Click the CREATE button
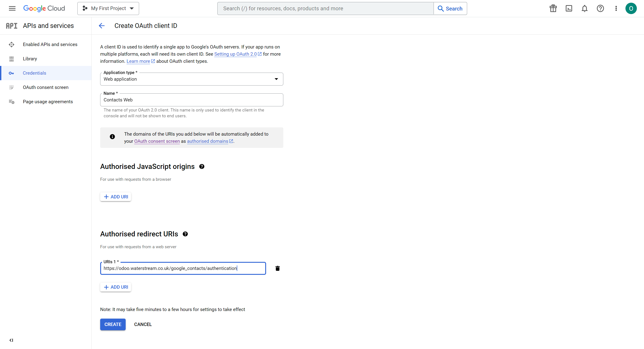Image resolution: width=644 pixels, height=349 pixels. (113, 324)
